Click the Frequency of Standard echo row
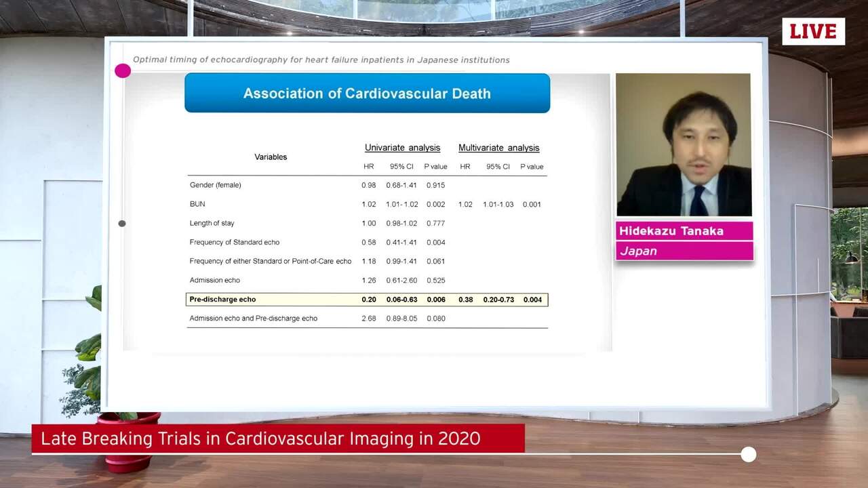The height and width of the screenshot is (488, 868). [x=233, y=242]
